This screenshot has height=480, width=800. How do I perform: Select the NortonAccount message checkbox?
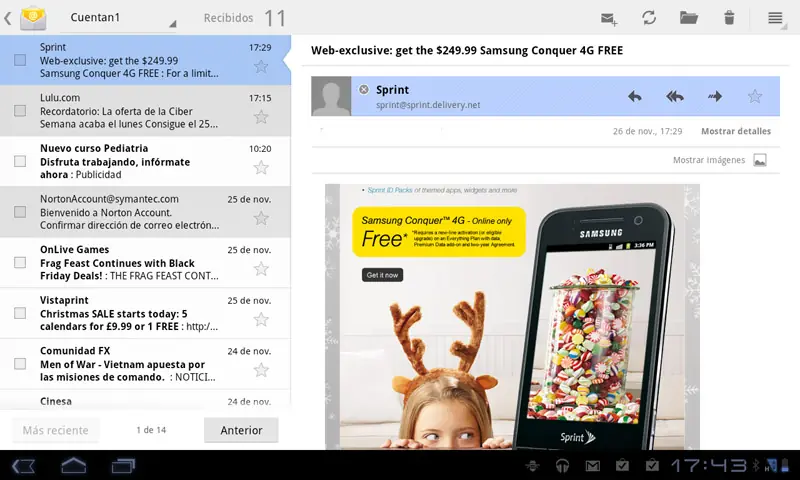point(20,212)
